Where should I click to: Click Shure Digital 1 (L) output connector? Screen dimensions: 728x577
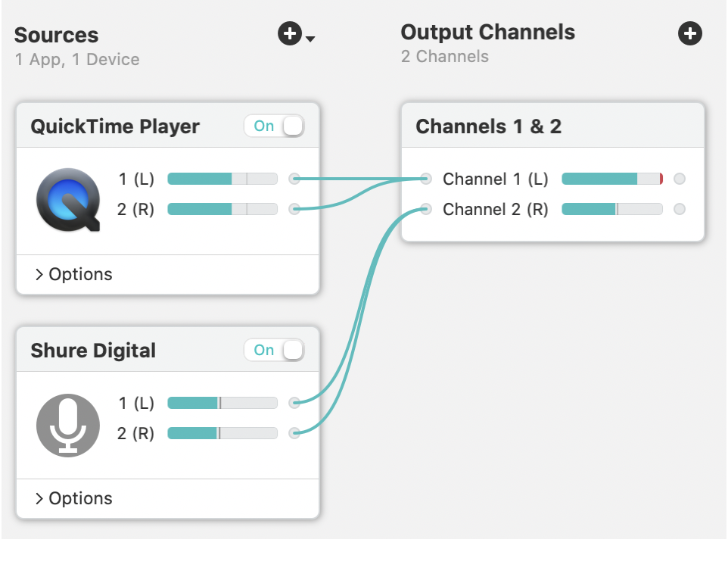294,404
